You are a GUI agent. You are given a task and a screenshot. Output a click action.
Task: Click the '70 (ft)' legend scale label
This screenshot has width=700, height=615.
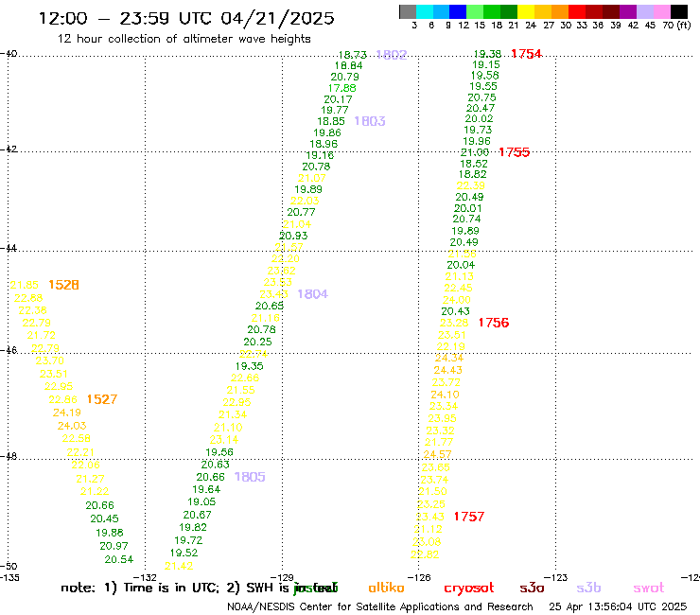tap(676, 25)
